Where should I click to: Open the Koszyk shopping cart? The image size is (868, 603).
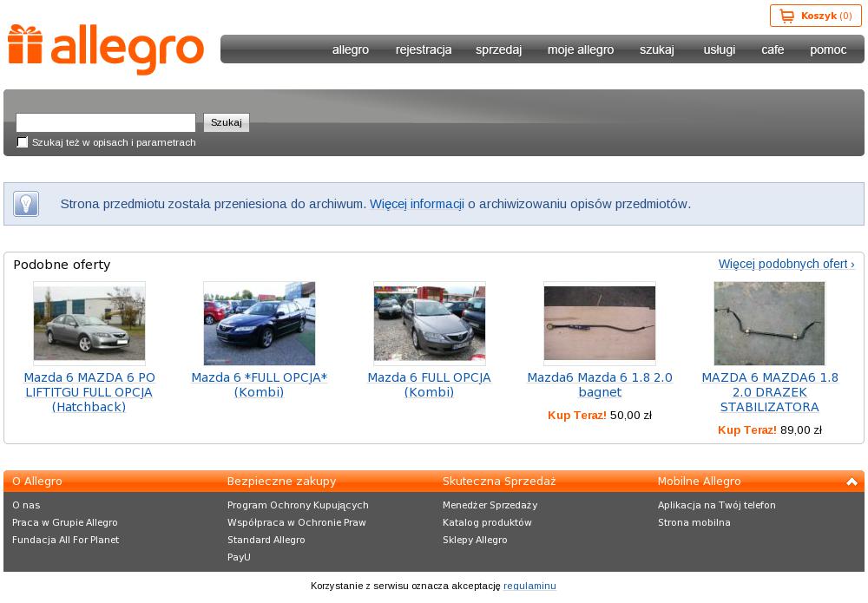(x=815, y=16)
